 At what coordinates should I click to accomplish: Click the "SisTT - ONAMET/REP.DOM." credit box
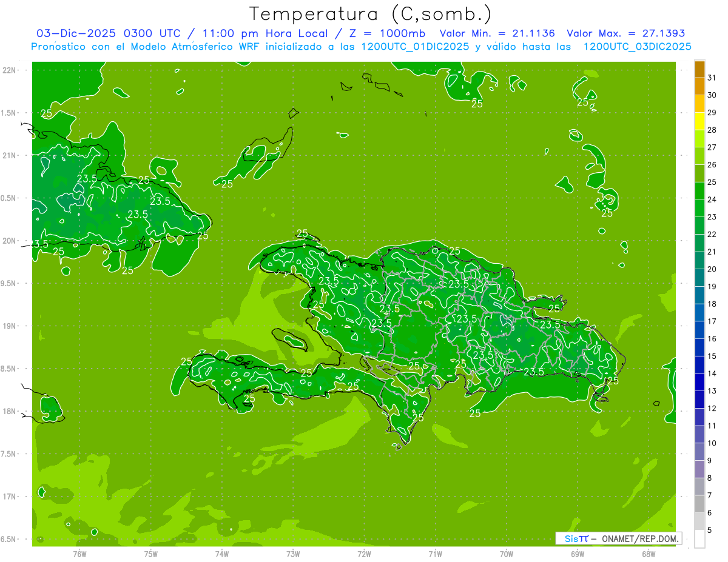pyautogui.click(x=618, y=538)
